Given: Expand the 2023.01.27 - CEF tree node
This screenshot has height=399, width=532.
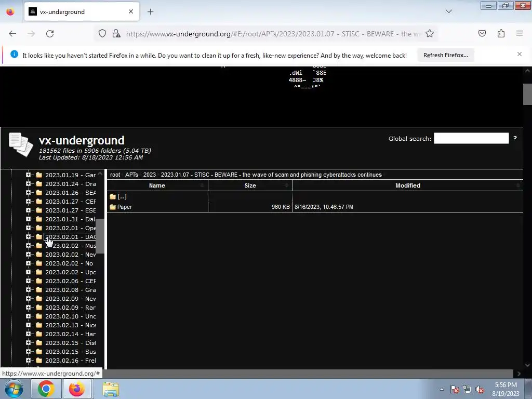Looking at the screenshot, I should [28, 202].
